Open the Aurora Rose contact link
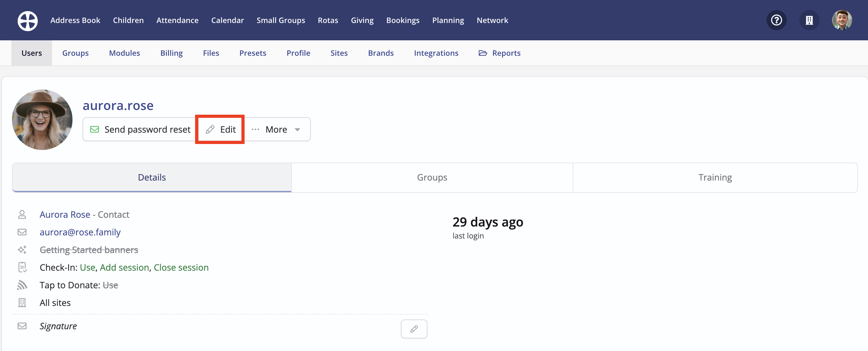 pos(65,215)
